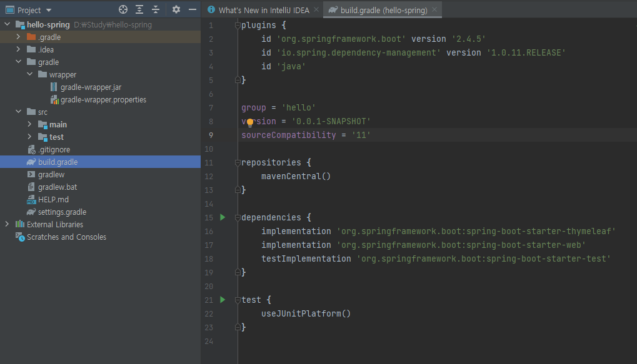This screenshot has width=637, height=364.
Task: Close the What's New in IntelliJ IDEA tab
Action: coord(316,10)
